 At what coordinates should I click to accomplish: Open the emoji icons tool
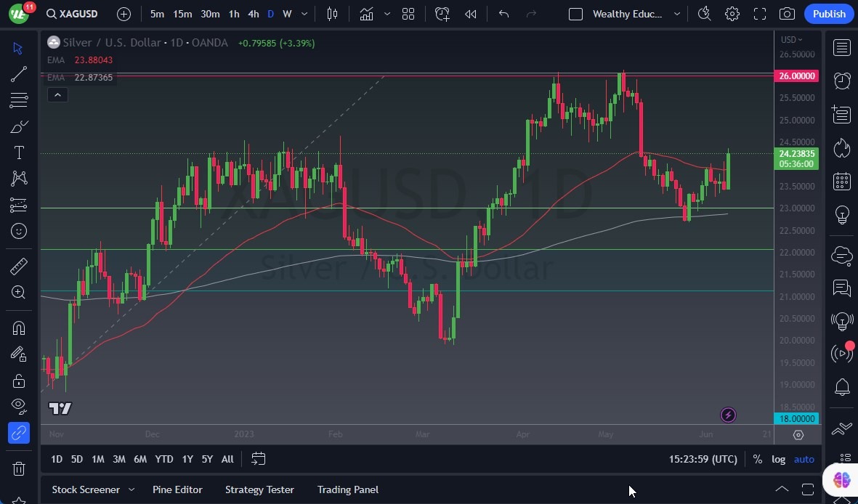click(19, 231)
